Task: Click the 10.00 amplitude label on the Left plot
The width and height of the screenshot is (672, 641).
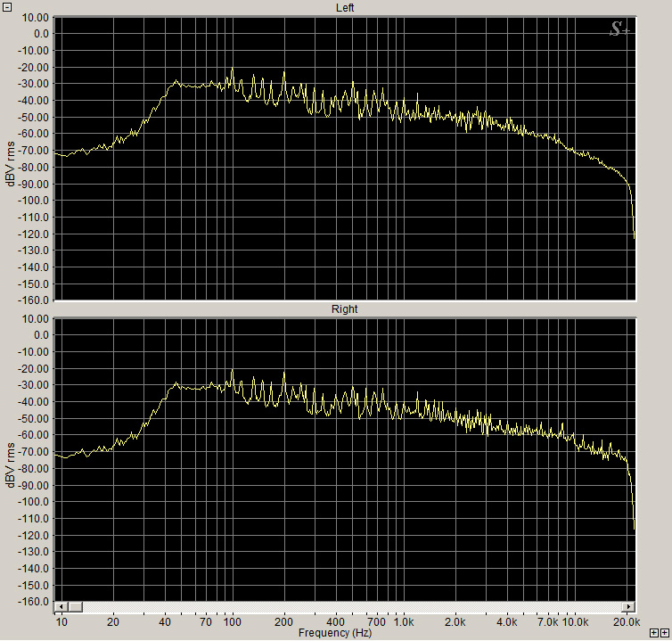Action: [x=37, y=17]
